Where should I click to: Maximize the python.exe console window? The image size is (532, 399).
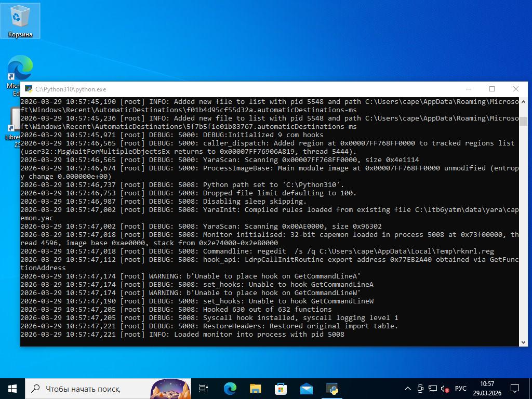[x=492, y=89]
